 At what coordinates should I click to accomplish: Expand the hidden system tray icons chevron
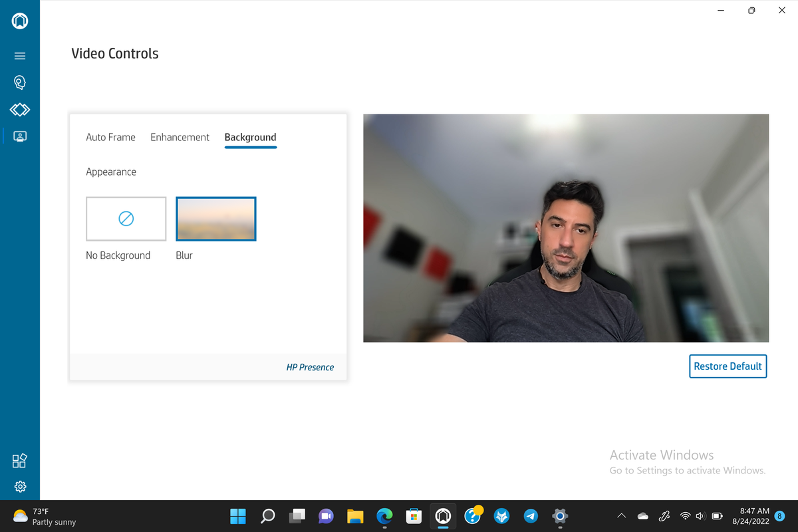621,515
